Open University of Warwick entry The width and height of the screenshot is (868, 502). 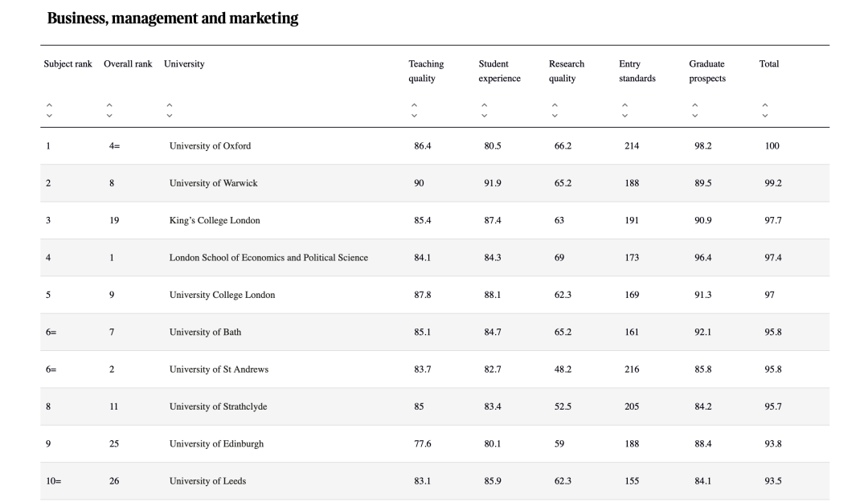(x=213, y=183)
